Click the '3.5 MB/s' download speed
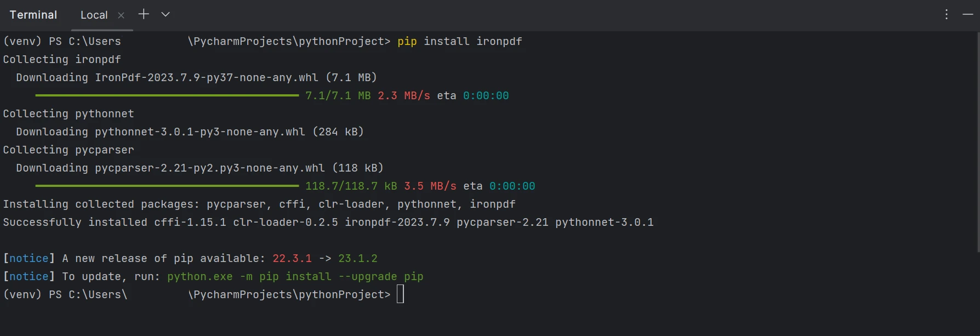980x336 pixels. [430, 186]
